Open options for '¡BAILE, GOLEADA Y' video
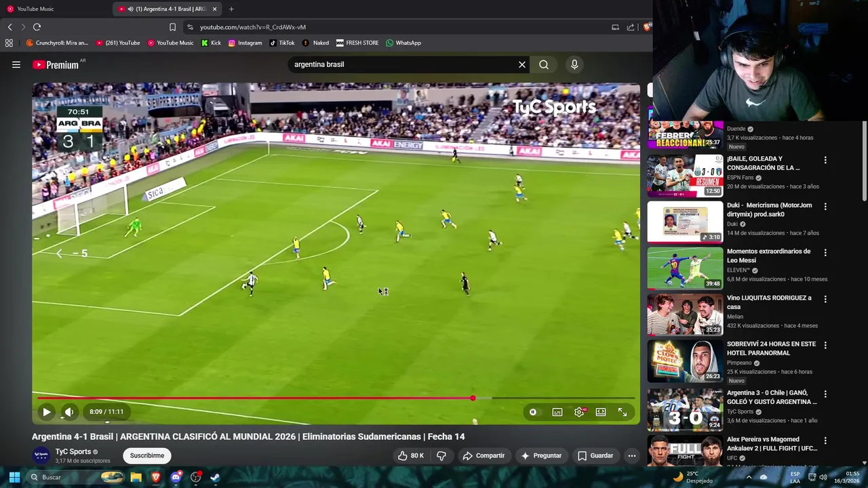 coord(825,160)
